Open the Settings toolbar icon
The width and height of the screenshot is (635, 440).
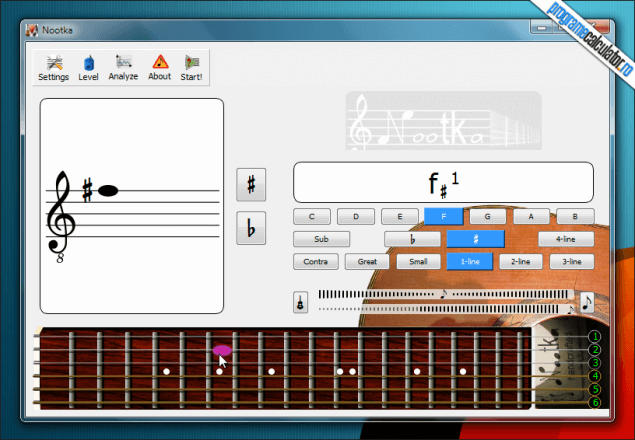[x=53, y=68]
